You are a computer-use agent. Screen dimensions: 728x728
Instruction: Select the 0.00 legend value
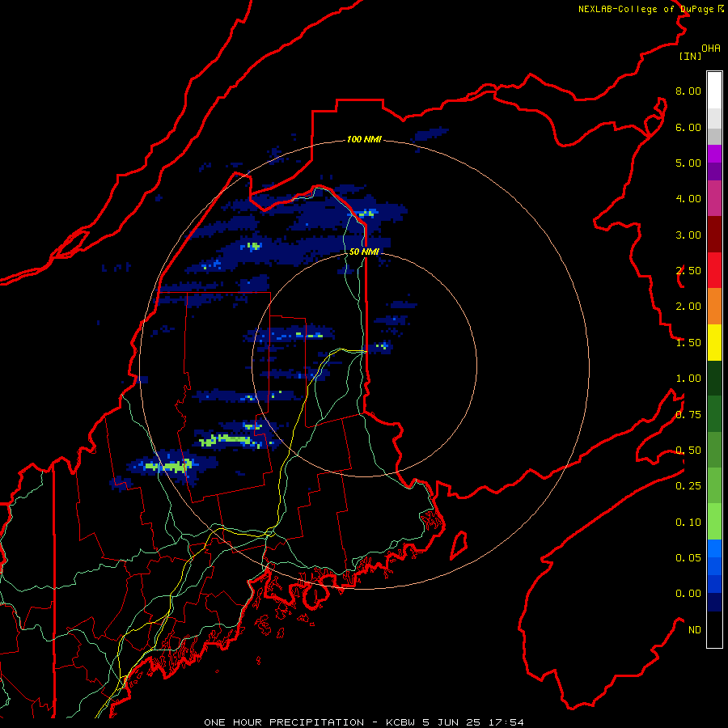[688, 594]
